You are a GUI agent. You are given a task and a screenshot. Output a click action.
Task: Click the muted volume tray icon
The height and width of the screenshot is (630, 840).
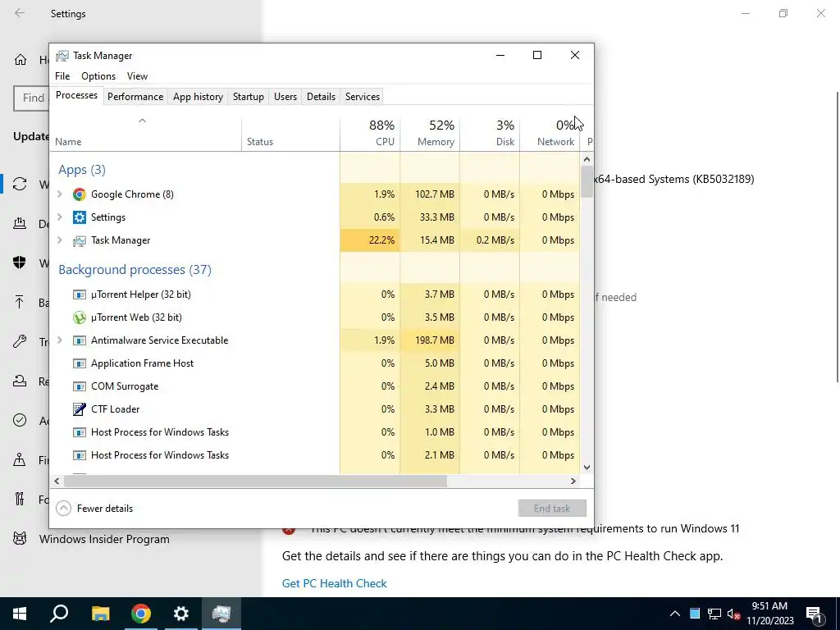pyautogui.click(x=734, y=614)
